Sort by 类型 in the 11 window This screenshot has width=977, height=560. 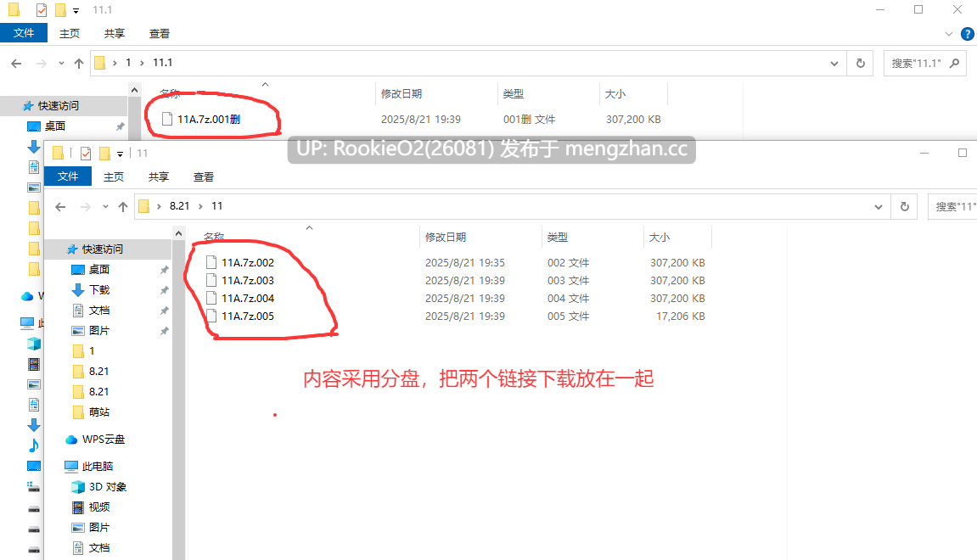point(558,238)
